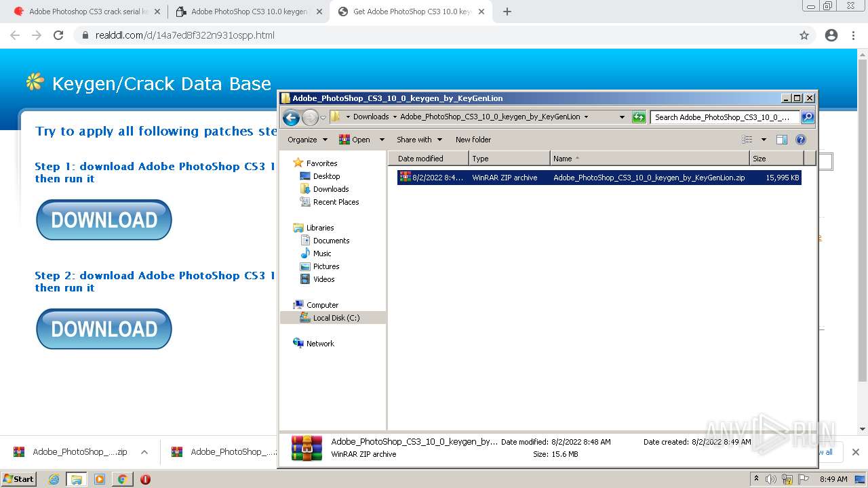
Task: Sort by Type column header
Action: point(509,159)
